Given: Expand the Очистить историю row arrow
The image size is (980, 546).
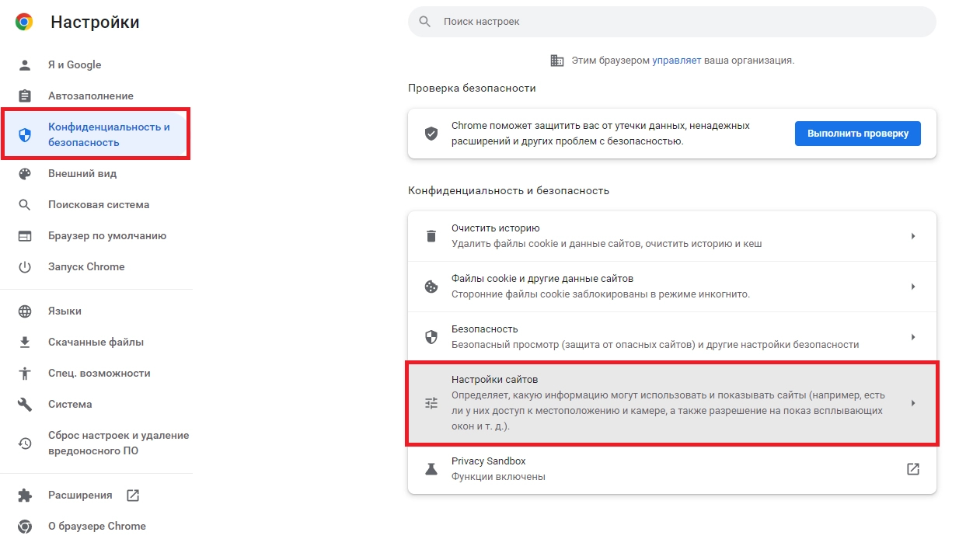Looking at the screenshot, I should (913, 236).
